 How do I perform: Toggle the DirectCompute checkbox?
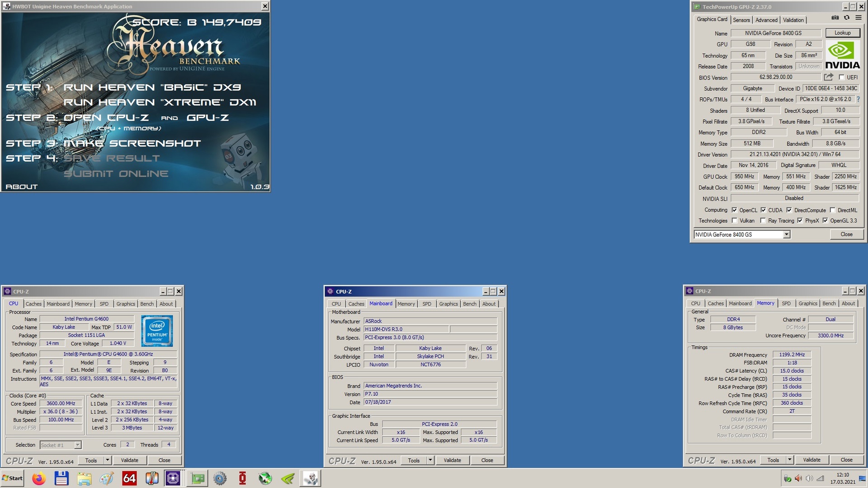[x=789, y=210]
